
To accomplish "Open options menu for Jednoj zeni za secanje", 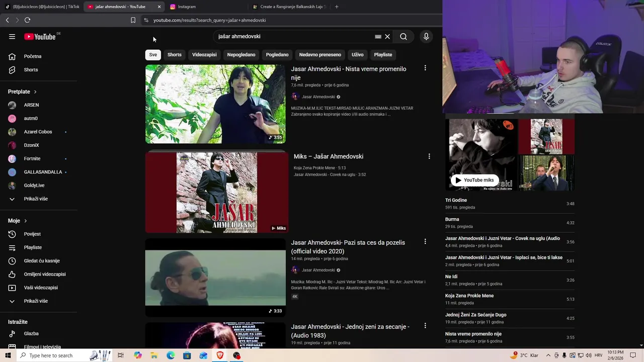I will pos(425,326).
